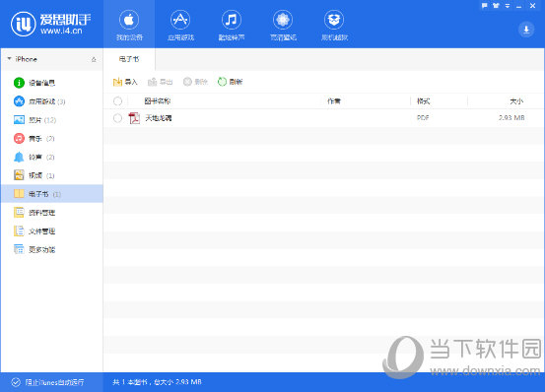
Task: Sort by the 大小 column header
Action: point(516,101)
